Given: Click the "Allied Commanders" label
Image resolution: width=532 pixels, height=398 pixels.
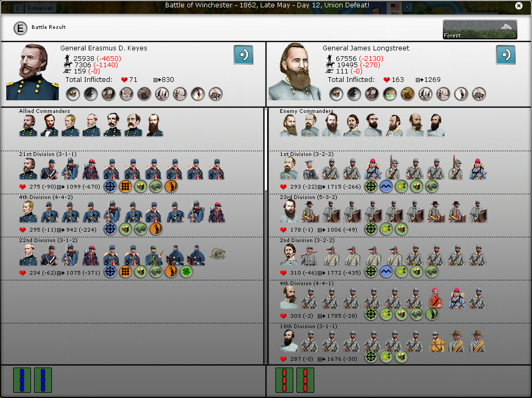Looking at the screenshot, I should pos(45,111).
